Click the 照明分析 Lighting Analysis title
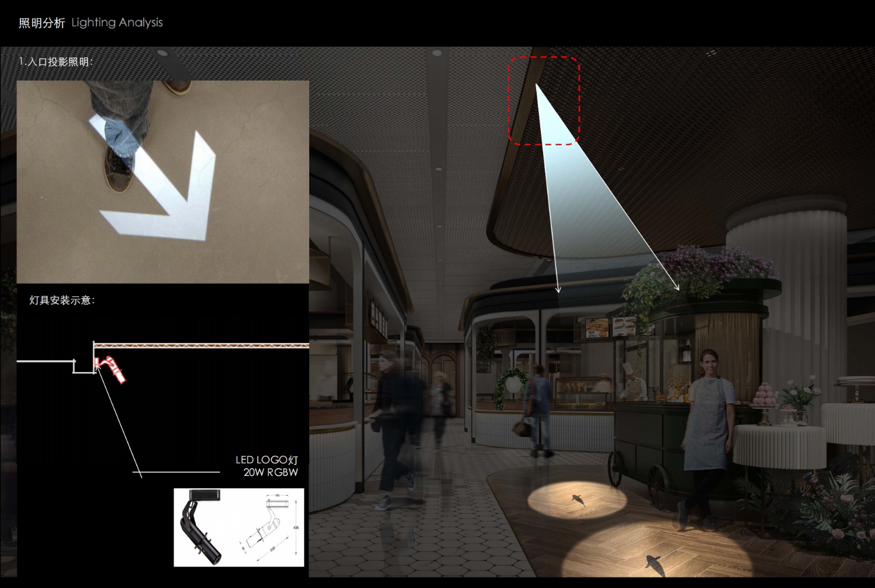Screen dimensions: 875x588 (90, 23)
